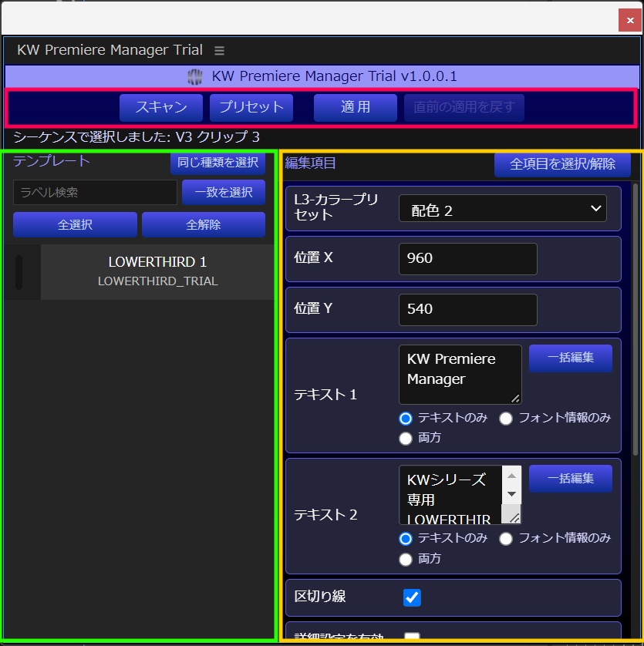This screenshot has height=646, width=644.
Task: Select テキストのみ radio for テキスト 2
Action: 406,539
